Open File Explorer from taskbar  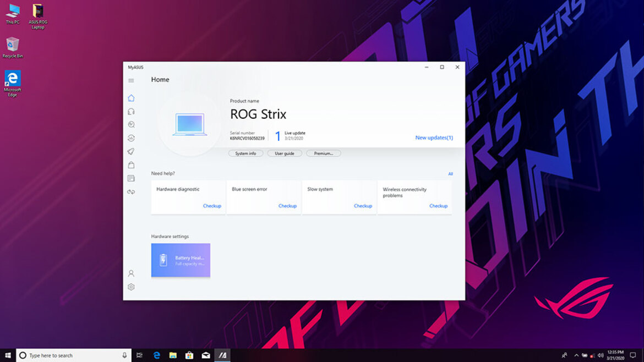(x=173, y=355)
